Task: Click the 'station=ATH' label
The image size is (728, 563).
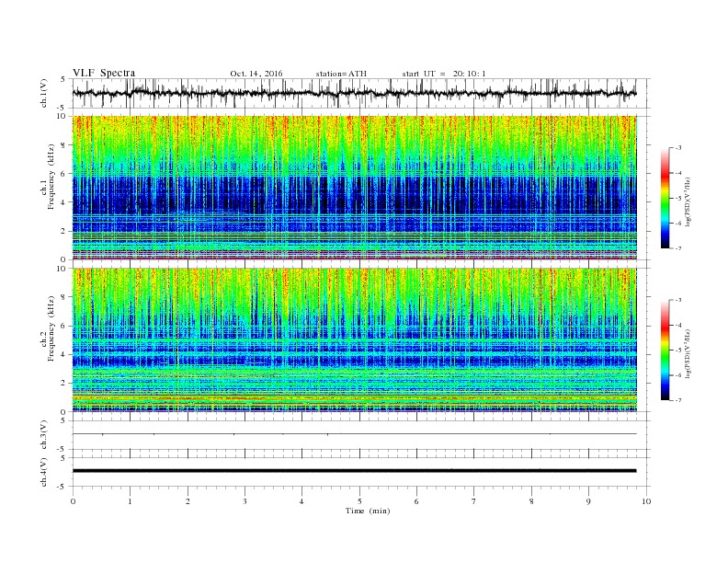Action: click(341, 74)
